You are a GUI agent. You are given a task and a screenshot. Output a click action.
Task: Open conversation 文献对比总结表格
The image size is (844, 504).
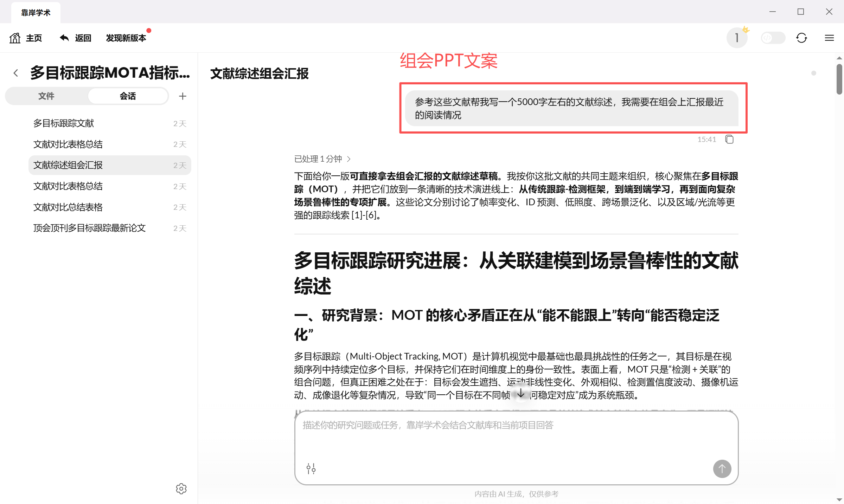(x=110, y=207)
